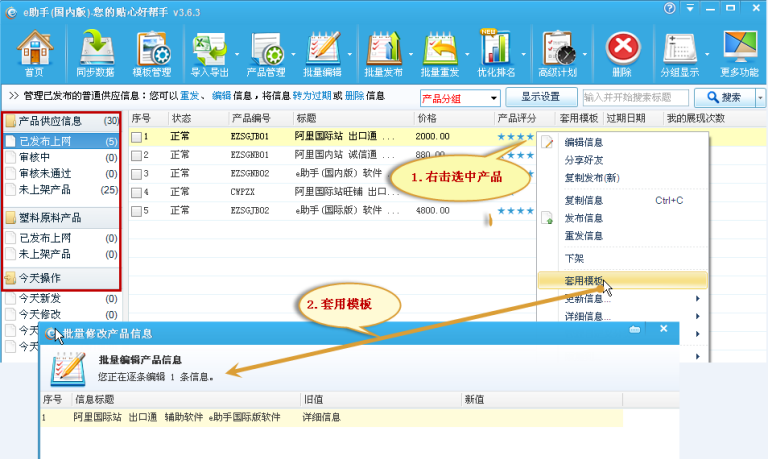This screenshot has width=768, height=459.
Task: Open 更多功能 more functions
Action: (740, 53)
